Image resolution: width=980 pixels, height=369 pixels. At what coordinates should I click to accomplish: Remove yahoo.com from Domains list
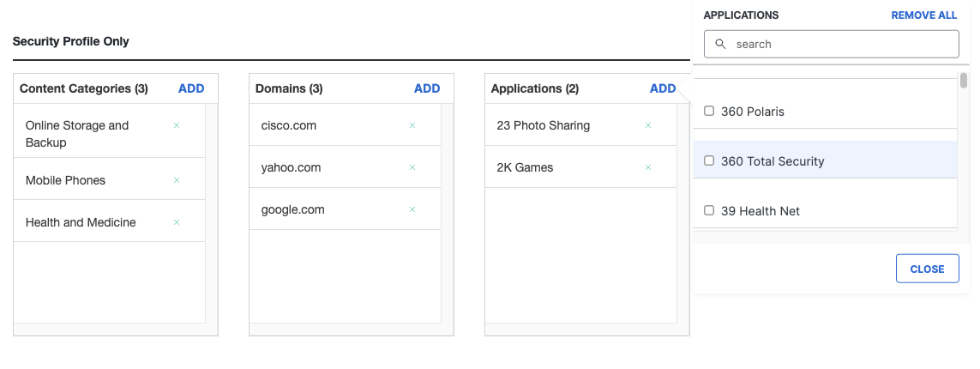[x=412, y=167]
